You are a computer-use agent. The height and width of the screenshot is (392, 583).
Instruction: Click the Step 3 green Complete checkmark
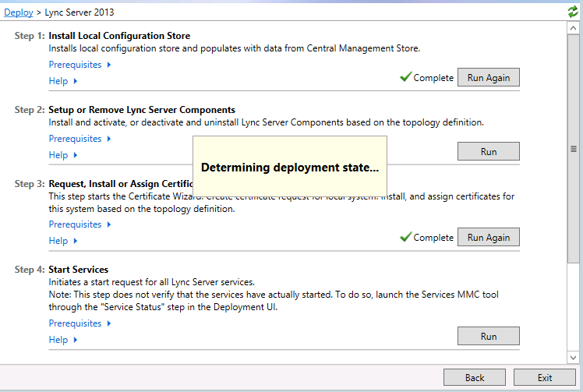(x=405, y=237)
